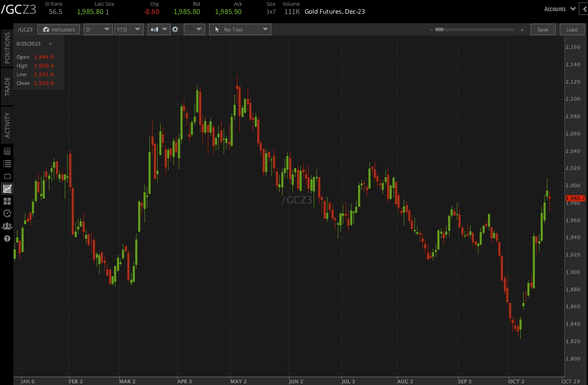The image size is (588, 385).
Task: Open the TV media icon in sidebar
Action: 7,176
